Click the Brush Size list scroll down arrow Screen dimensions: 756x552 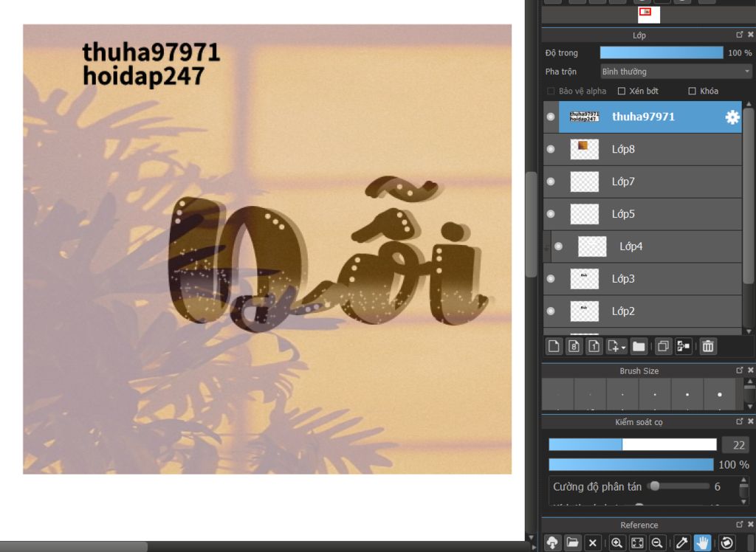[749, 407]
